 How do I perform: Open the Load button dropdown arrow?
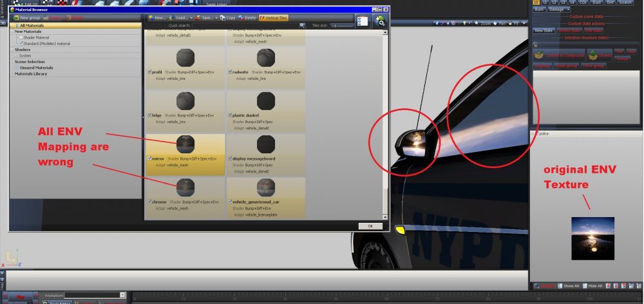pos(191,18)
